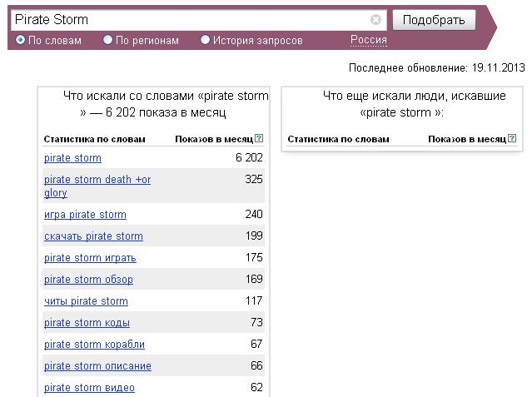Click the 325 impressions value
The width and height of the screenshot is (532, 397).
pos(254,180)
